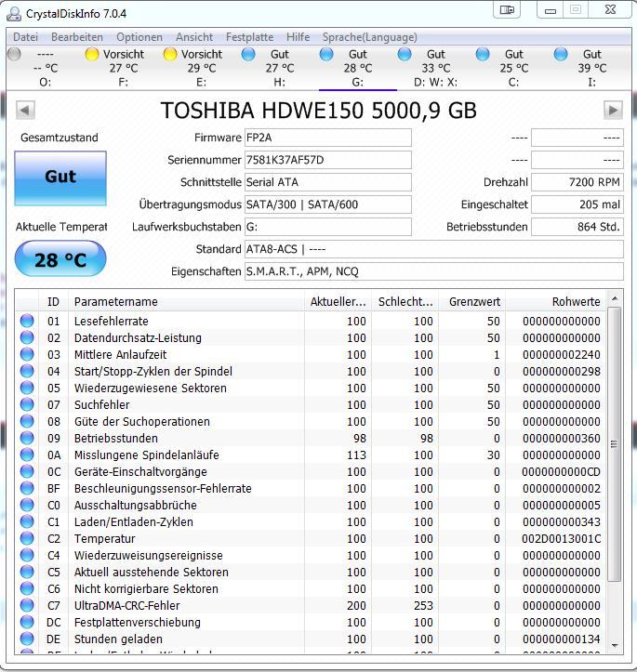
Task: Click the scrollbar down arrow
Action: click(615, 645)
